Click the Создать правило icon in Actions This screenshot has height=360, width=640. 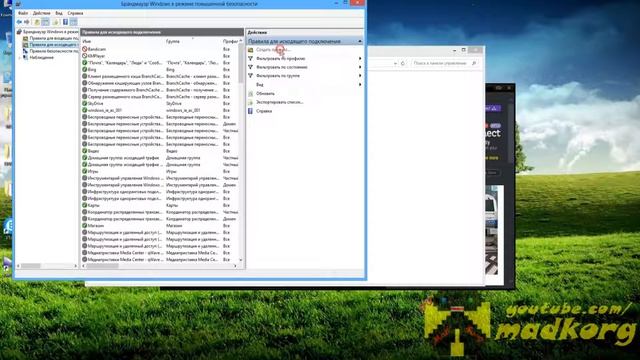251,50
